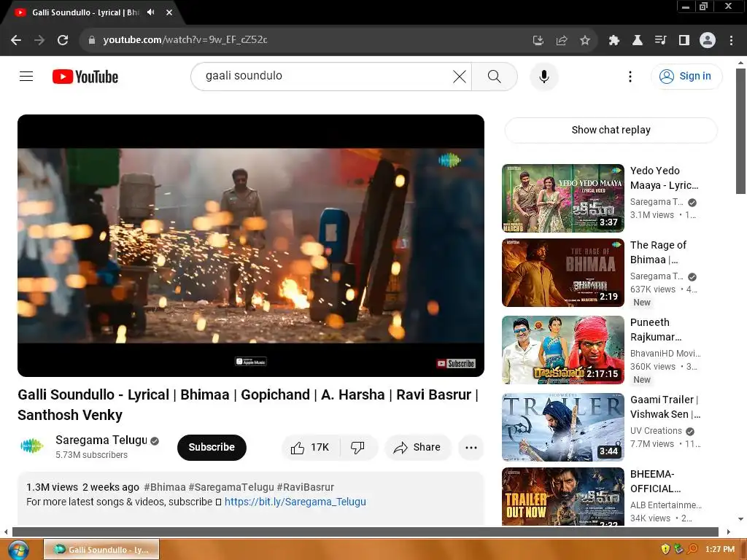Search with your voice microphone

544,76
